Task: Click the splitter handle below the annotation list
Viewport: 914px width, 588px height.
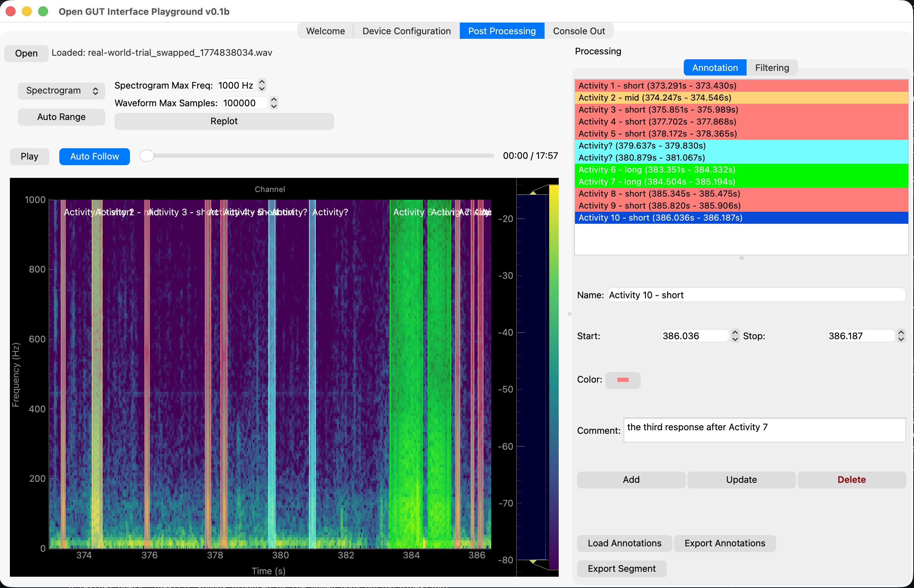Action: tap(741, 258)
